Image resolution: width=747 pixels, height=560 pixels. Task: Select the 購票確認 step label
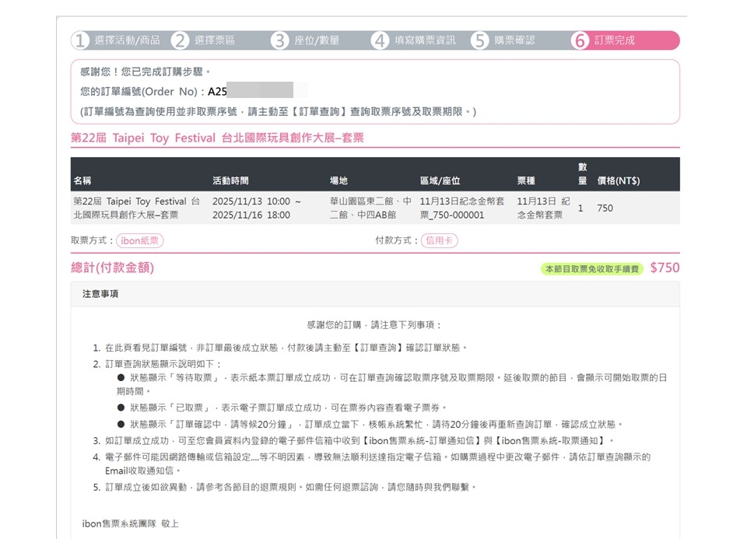tap(514, 40)
